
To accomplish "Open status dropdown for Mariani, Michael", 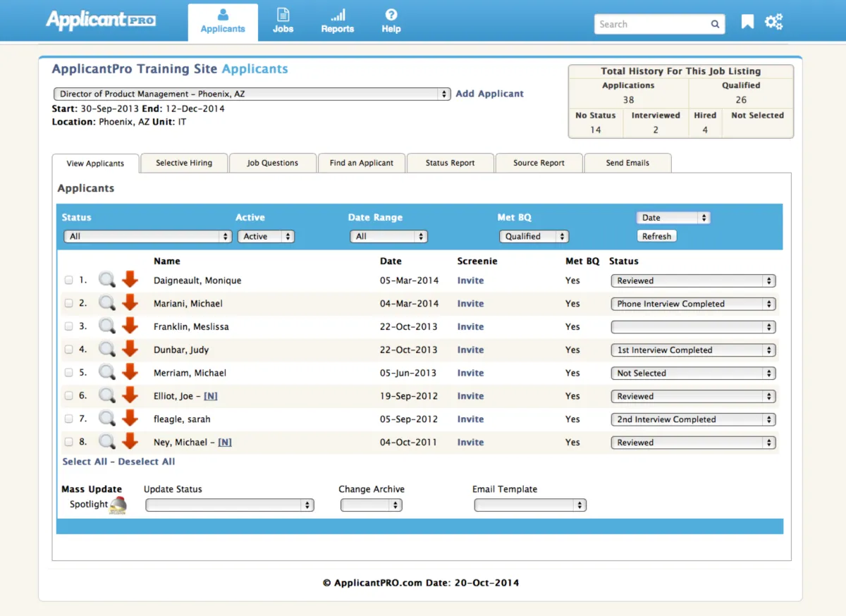I will tap(693, 304).
